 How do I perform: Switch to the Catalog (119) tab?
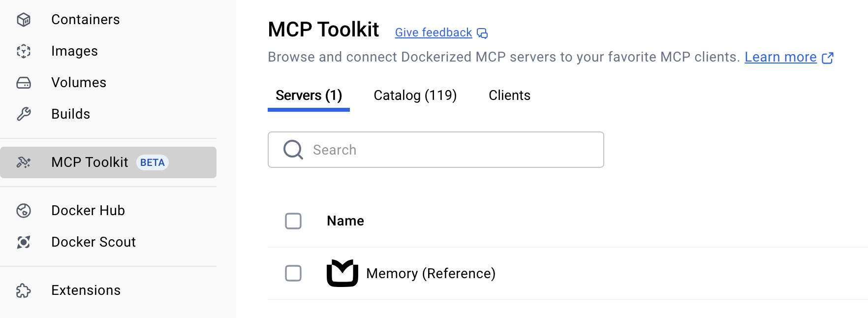point(415,95)
